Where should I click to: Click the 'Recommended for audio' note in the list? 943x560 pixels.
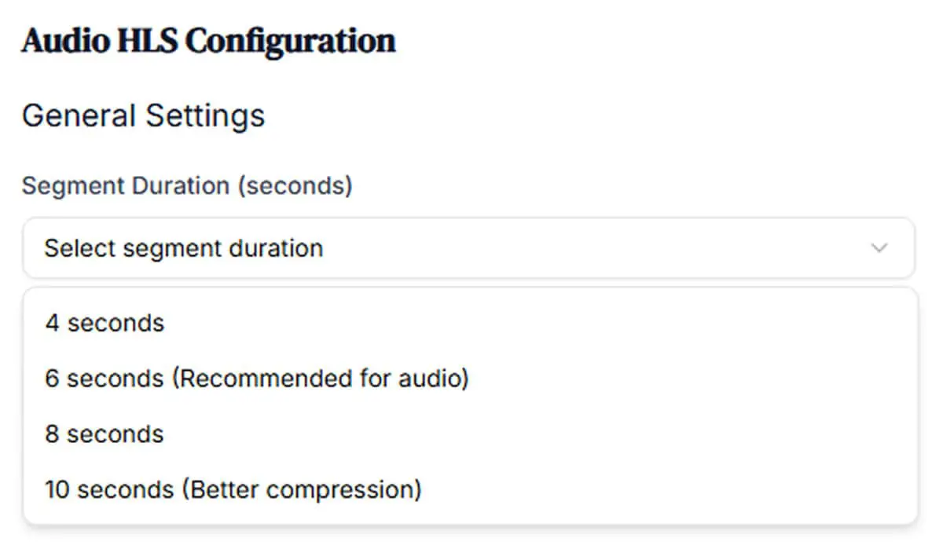coord(320,379)
